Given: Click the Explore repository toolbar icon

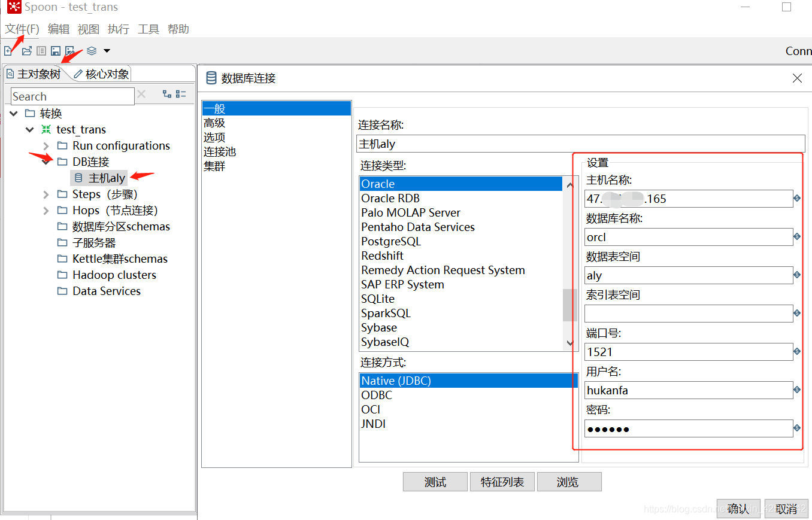Looking at the screenshot, I should pyautogui.click(x=41, y=51).
